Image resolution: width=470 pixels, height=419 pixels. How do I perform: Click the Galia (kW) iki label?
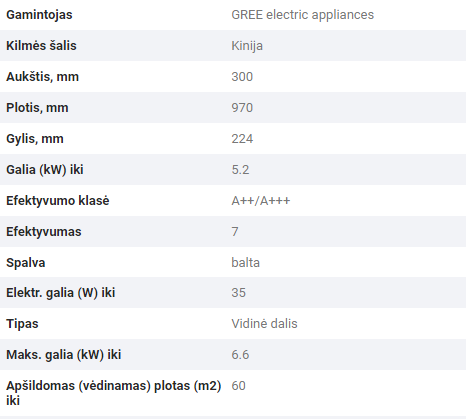pos(45,170)
